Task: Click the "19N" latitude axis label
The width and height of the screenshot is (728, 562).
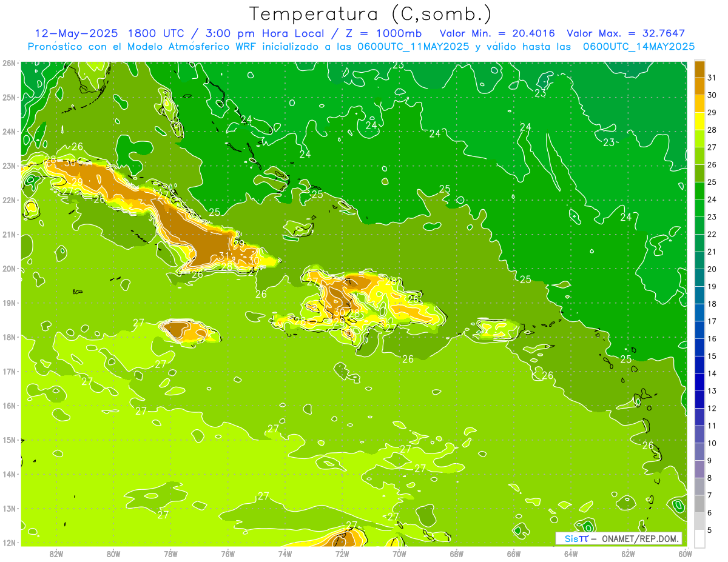Action: (x=9, y=303)
